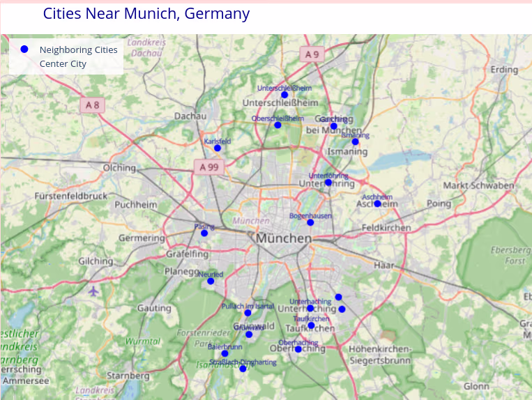Click the Erding town label
Screen dimensions: 532x400
504,70
